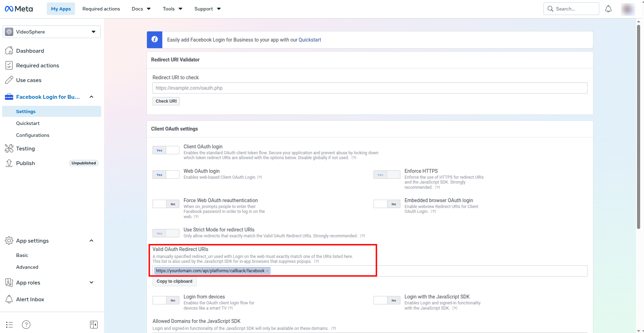The width and height of the screenshot is (644, 333).
Task: Open help tooltip for Force Web OAuth reauthentication
Action: (196, 217)
